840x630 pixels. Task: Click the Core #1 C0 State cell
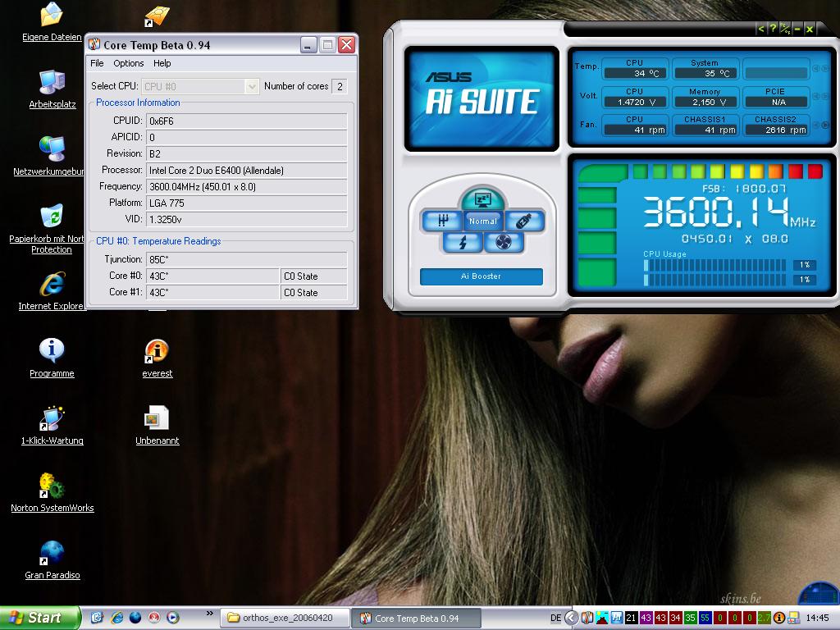[x=313, y=293]
